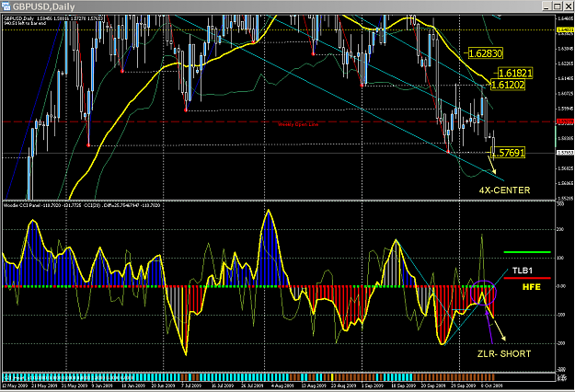
Task: Click the 20 Sep 2009 date label
Action: pyautogui.click(x=433, y=386)
